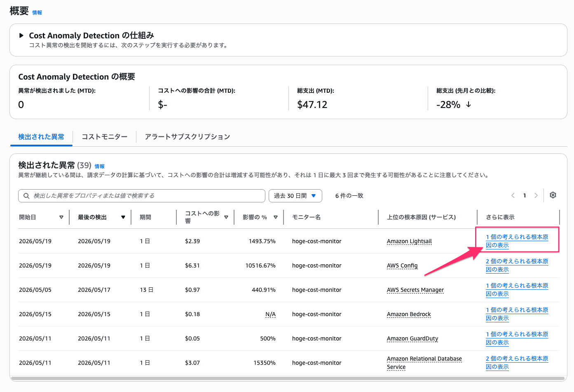Focus the anomaly search input field
This screenshot has height=392, width=574.
click(142, 196)
